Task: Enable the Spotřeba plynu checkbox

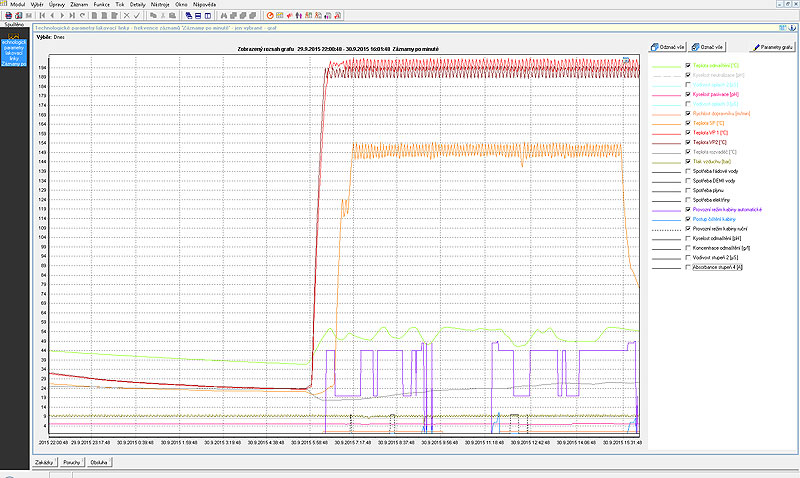Action: 687,190
